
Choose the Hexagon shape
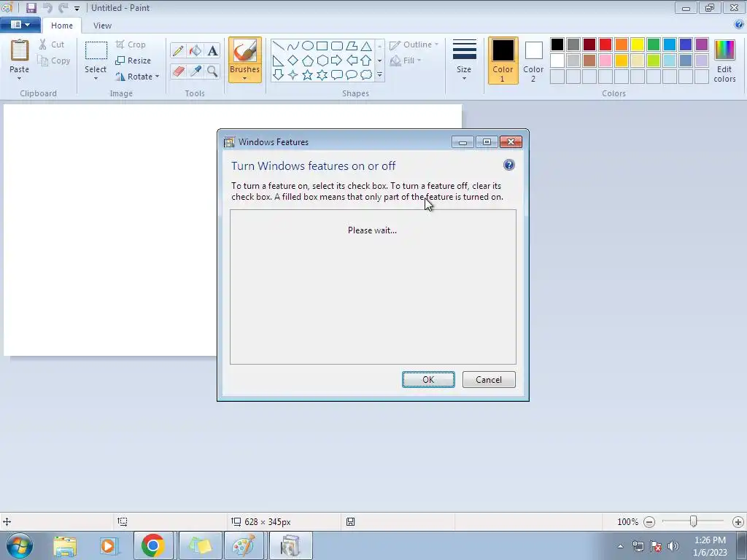322,61
